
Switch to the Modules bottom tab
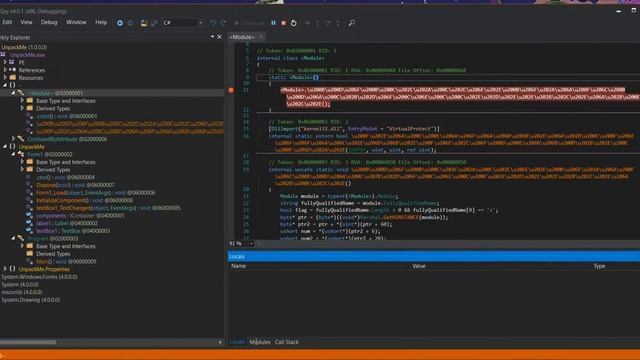260,342
